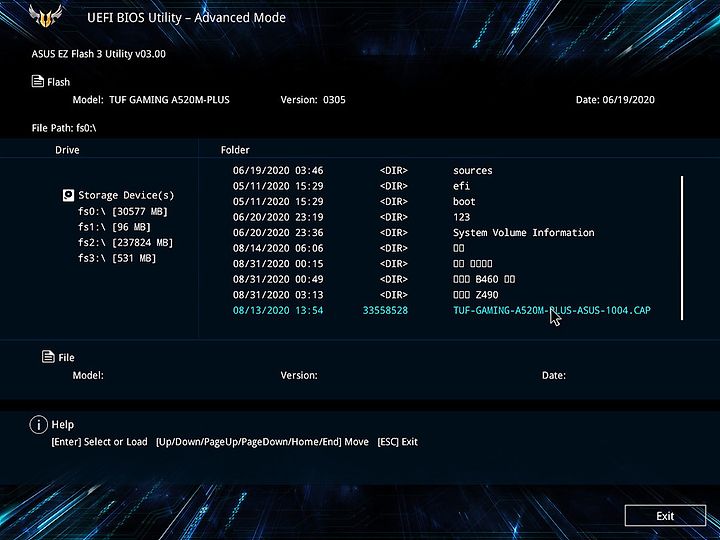This screenshot has width=720, height=540.
Task: Open the folder dated 08/31/2020 00:15
Action: (x=472, y=264)
